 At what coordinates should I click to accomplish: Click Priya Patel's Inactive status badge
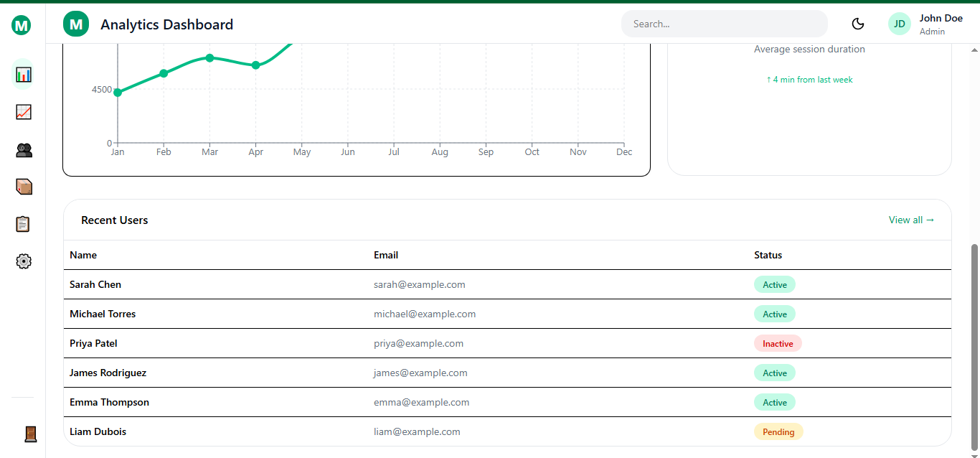[777, 344]
